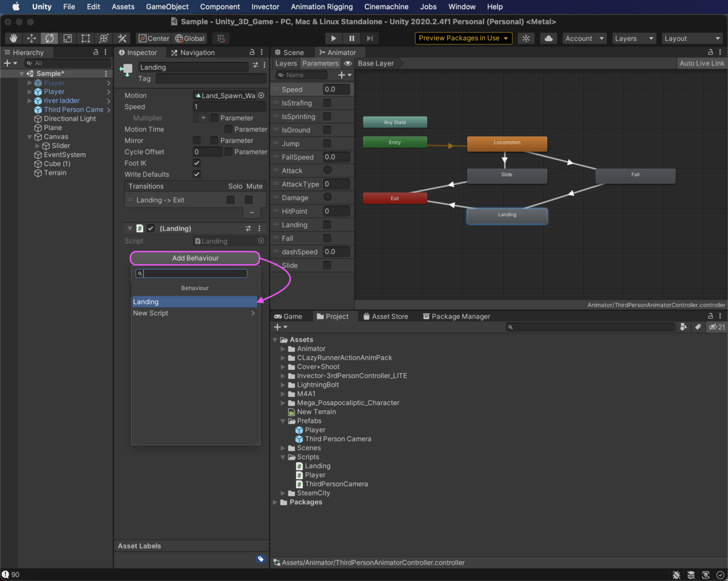
Task: Select Landing in Behaviour list
Action: click(x=195, y=302)
